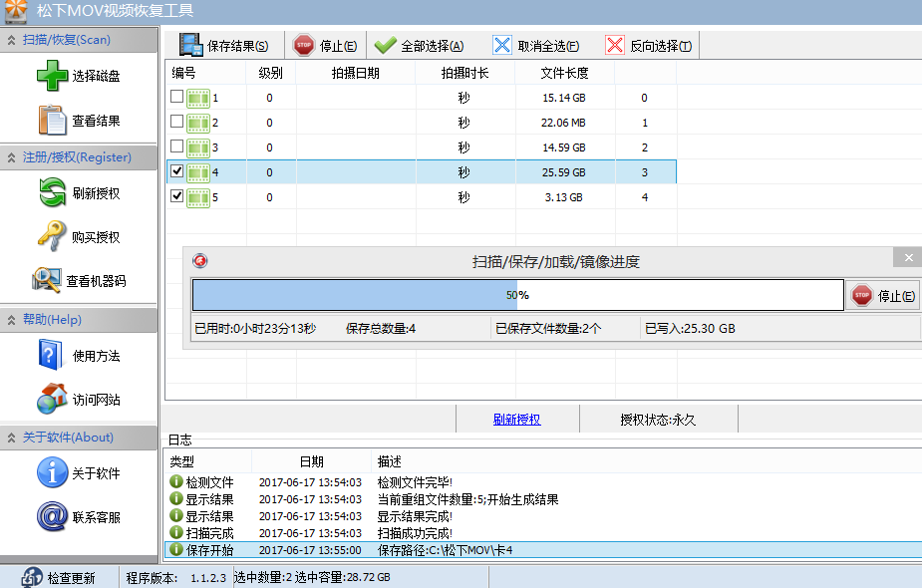Click the Visit Website globe icon
Viewport: 922px width, 588px height.
pos(52,400)
